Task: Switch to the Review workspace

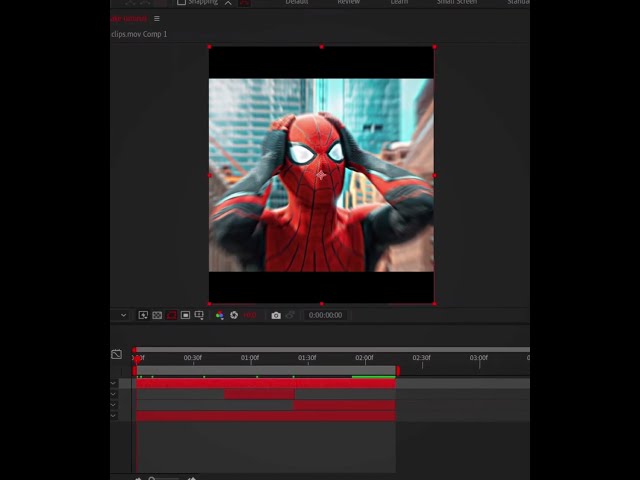Action: (x=349, y=2)
